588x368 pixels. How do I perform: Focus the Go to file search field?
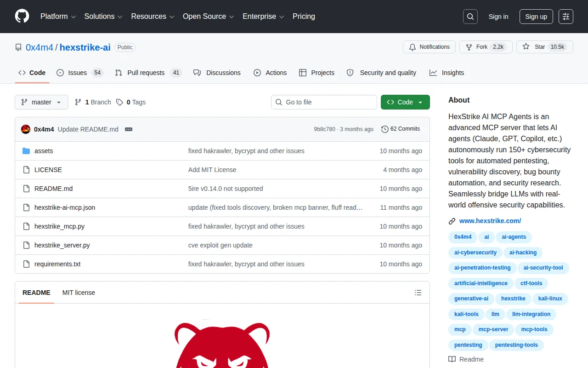[x=324, y=102]
